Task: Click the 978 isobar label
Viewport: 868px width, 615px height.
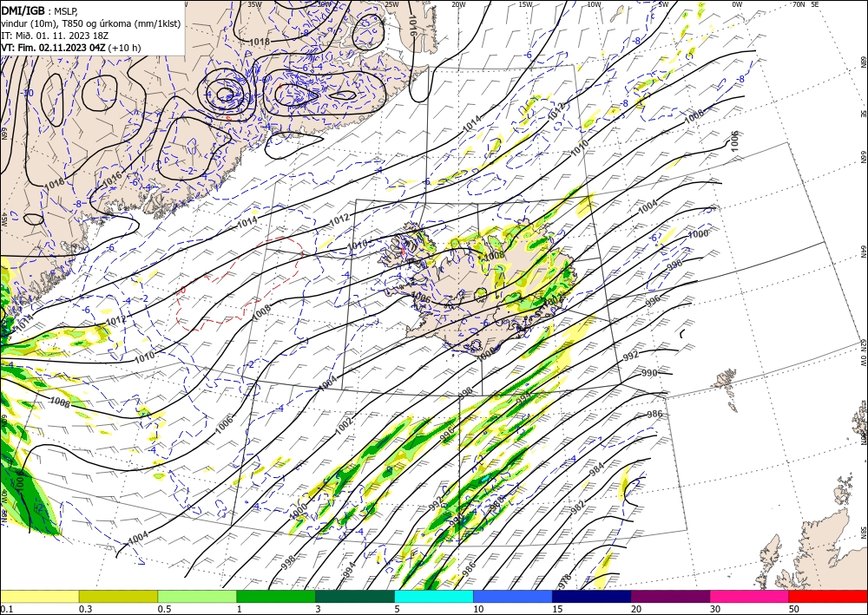Action: click(x=565, y=581)
